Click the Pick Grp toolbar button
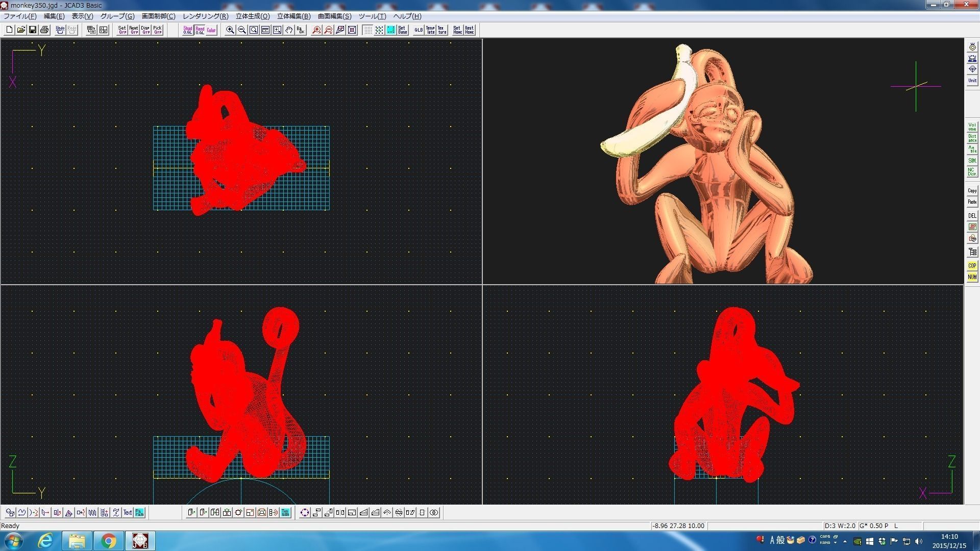 157,30
